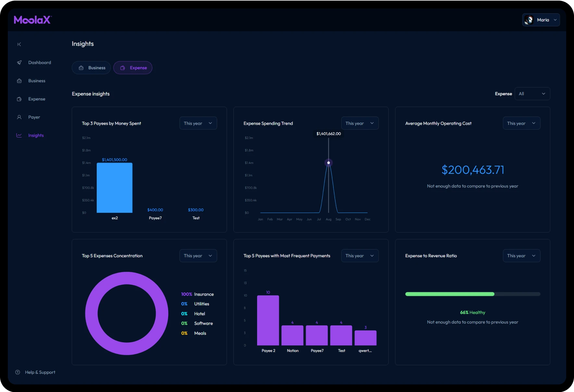Click the Utilities legend entry
Screen dimensions: 574x392
(x=195, y=304)
